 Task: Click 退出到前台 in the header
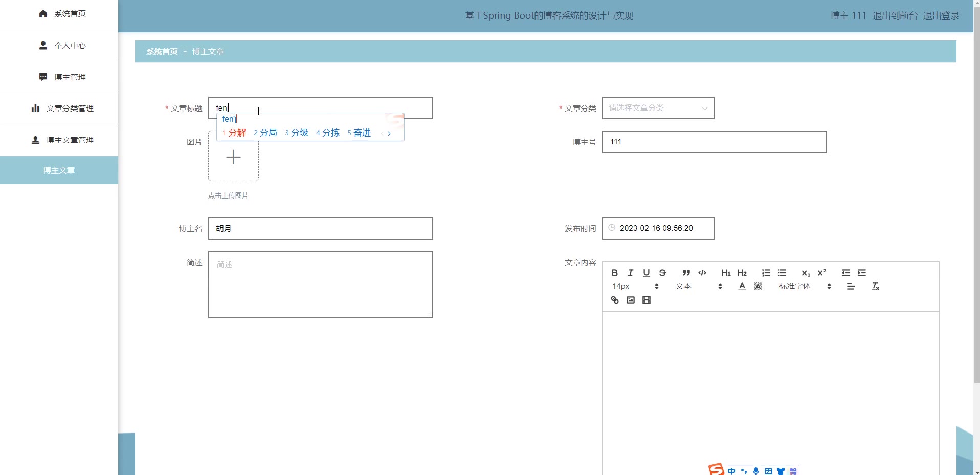pos(895,16)
